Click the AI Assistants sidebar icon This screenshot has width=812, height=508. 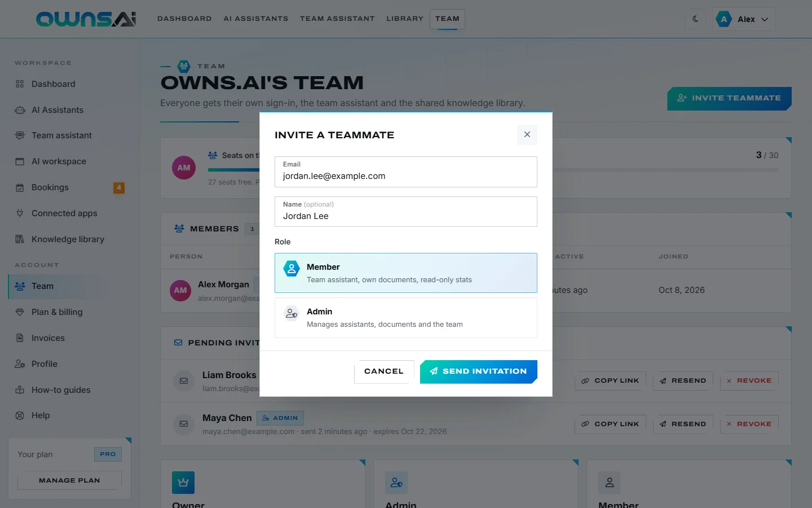pyautogui.click(x=20, y=110)
